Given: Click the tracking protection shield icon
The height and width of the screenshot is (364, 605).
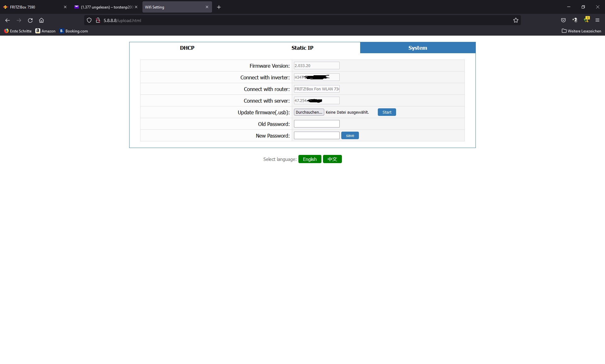Looking at the screenshot, I should (89, 20).
